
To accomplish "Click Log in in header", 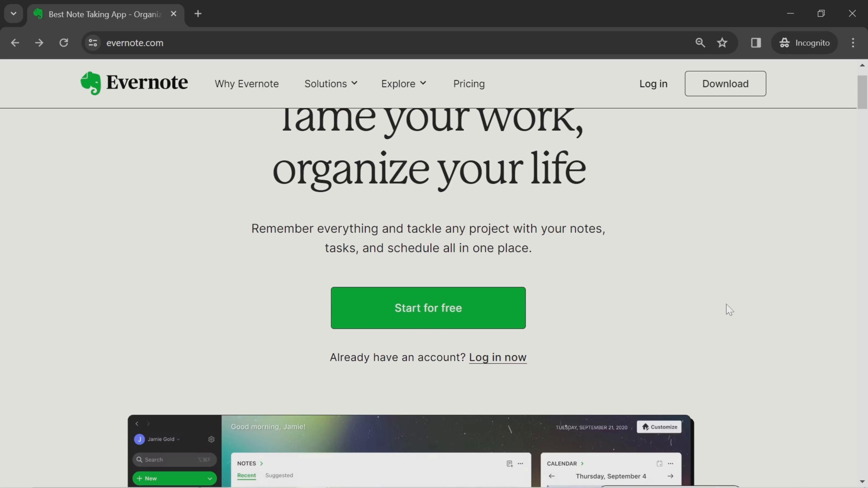I will 653,84.
